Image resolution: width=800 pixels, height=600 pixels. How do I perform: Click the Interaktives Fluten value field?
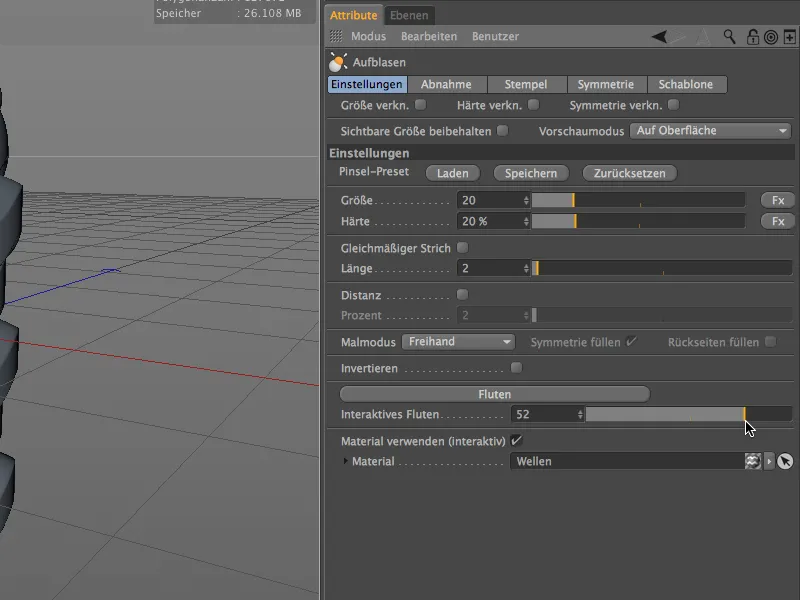(544, 414)
